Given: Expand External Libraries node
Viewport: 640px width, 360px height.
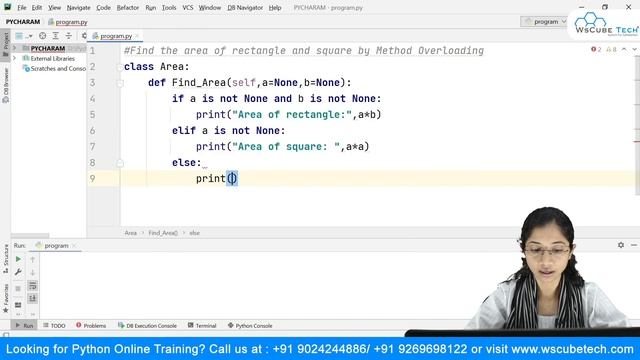Looking at the screenshot, I should point(15,58).
